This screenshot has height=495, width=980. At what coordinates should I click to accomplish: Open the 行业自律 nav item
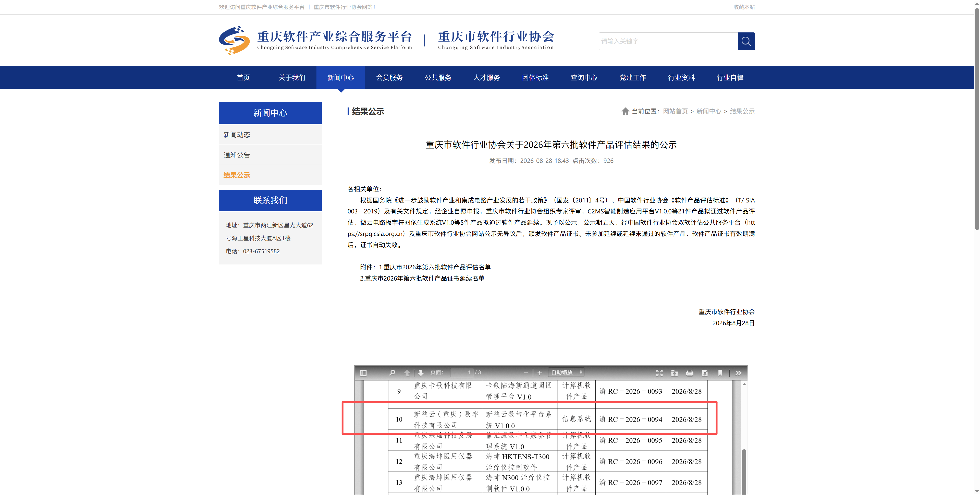[730, 78]
